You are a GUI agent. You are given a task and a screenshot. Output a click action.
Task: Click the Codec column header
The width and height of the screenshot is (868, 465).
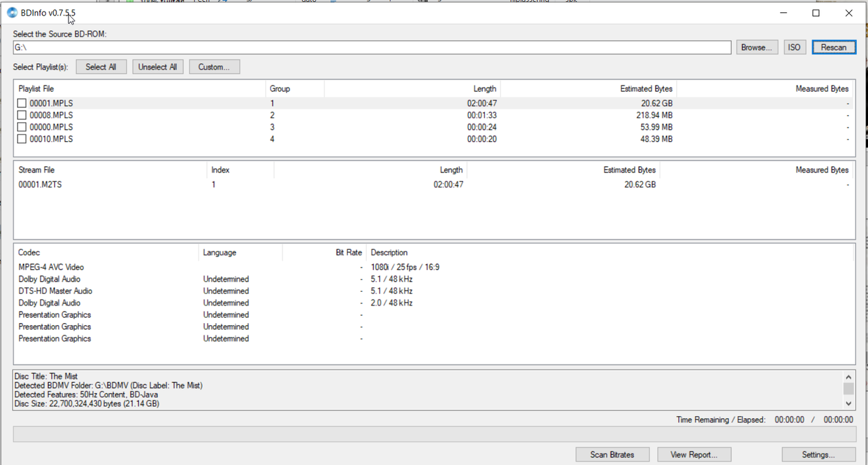coord(106,253)
